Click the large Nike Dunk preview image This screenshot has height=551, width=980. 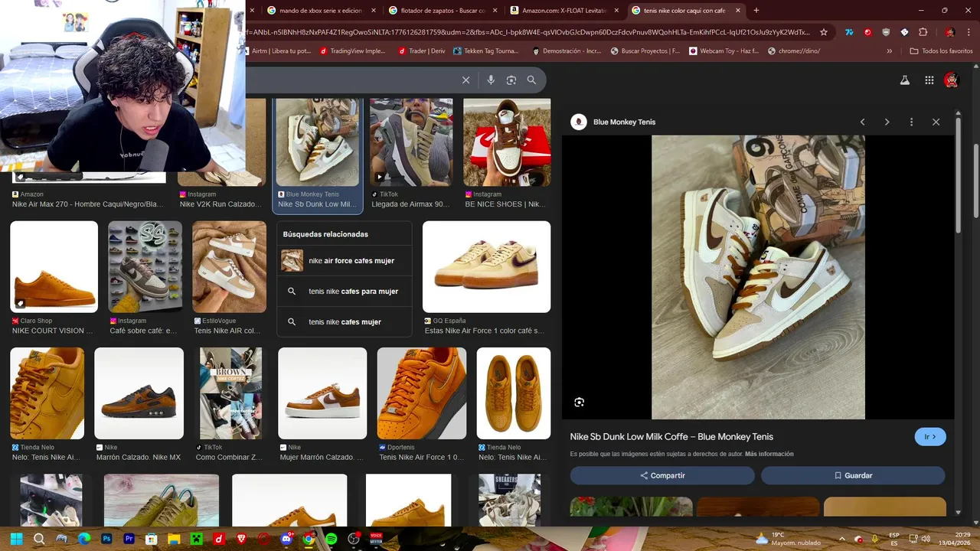point(758,277)
